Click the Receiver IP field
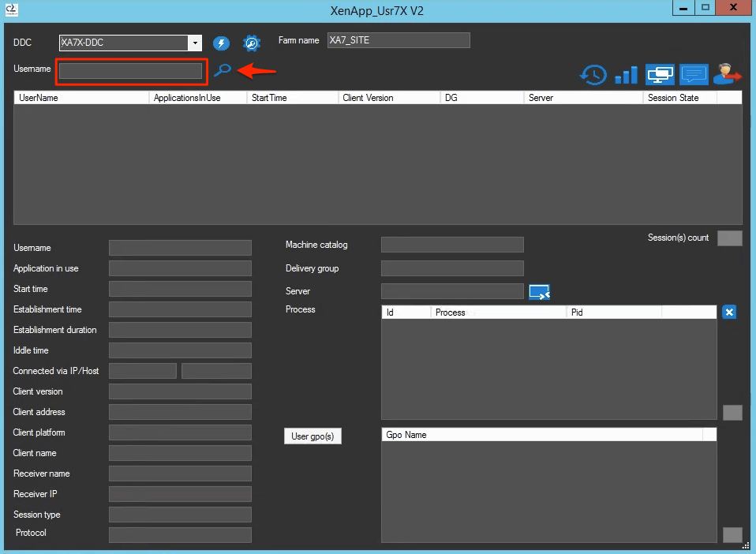 pos(180,494)
